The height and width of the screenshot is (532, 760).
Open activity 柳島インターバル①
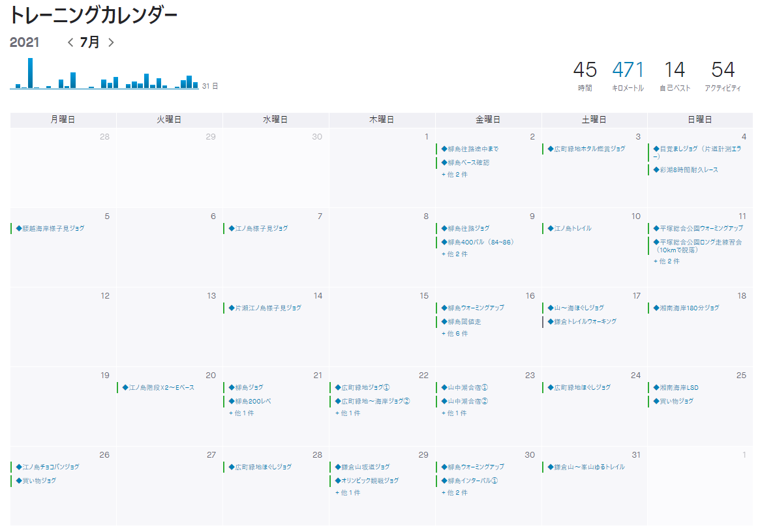click(x=470, y=480)
